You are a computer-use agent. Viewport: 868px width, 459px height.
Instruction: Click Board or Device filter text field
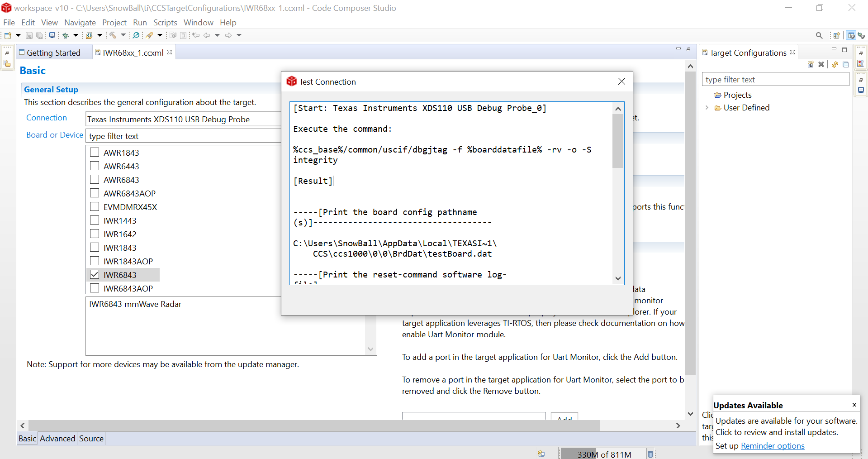pos(183,136)
